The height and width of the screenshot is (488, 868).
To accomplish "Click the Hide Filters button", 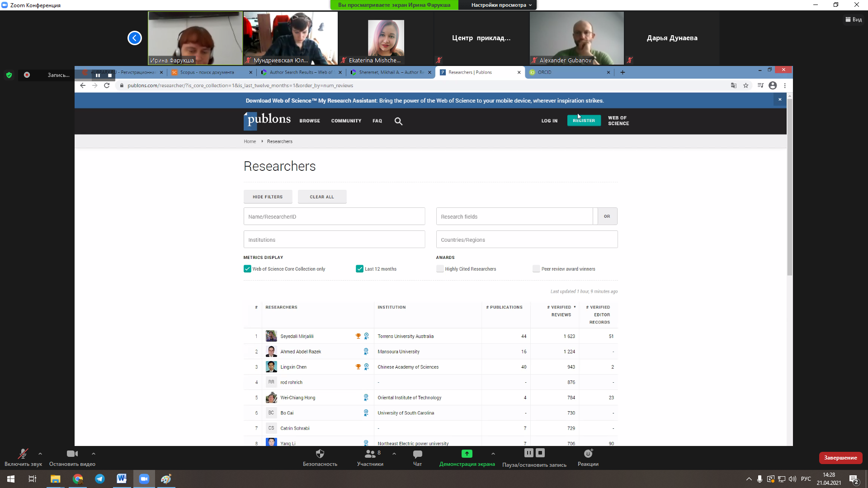I will [x=268, y=197].
